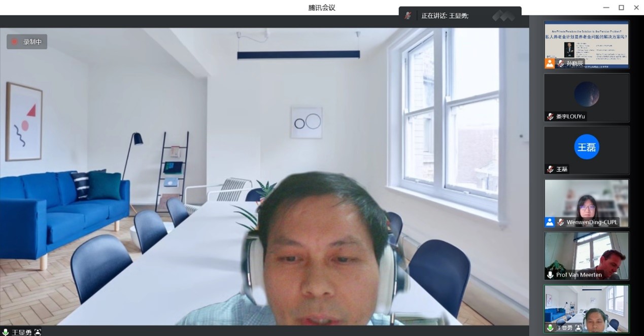
Task: Click the 腾讯会议 window title
Action: click(x=322, y=8)
